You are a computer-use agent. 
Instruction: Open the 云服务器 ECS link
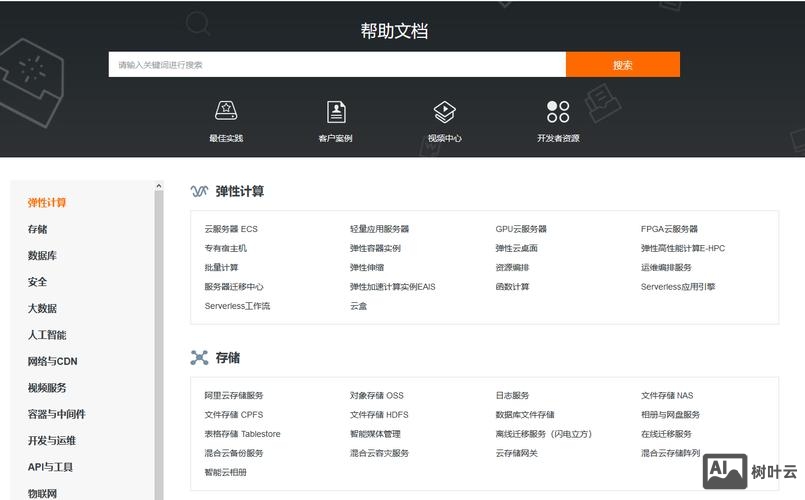[231, 229]
